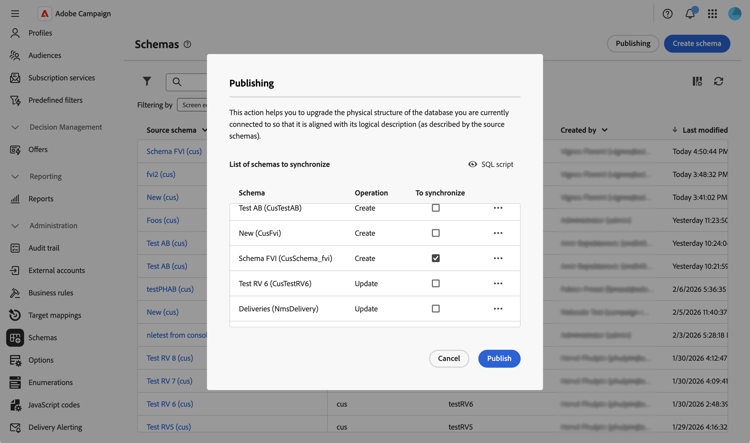The image size is (750, 443).
Task: Open the column configuration icon
Action: point(697,82)
